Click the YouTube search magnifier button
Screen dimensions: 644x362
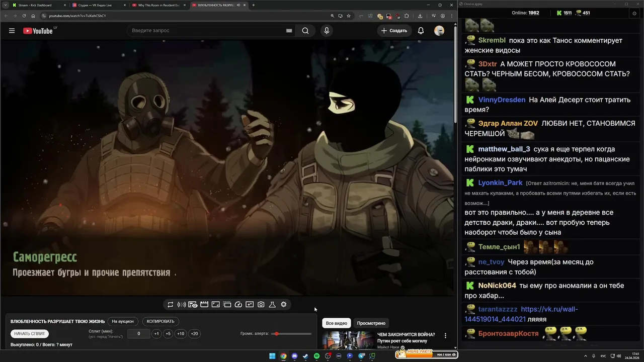point(305,31)
